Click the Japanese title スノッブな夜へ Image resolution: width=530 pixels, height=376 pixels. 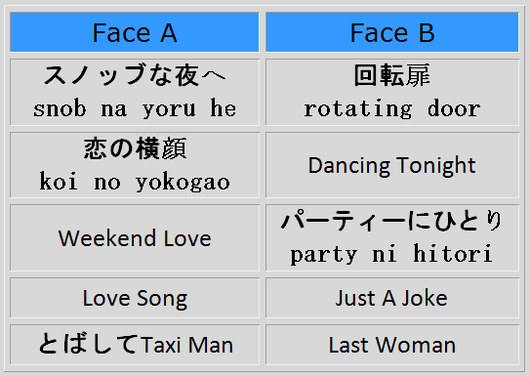(135, 75)
